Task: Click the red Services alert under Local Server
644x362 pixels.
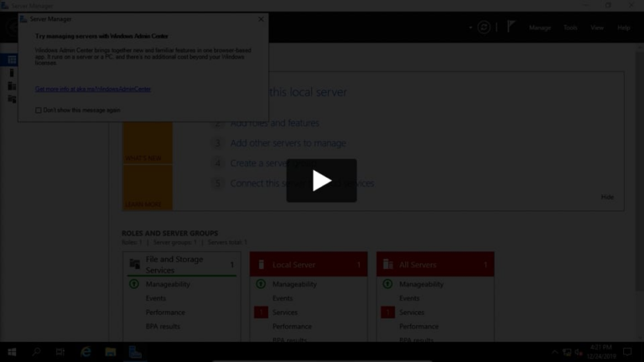Action: point(261,312)
